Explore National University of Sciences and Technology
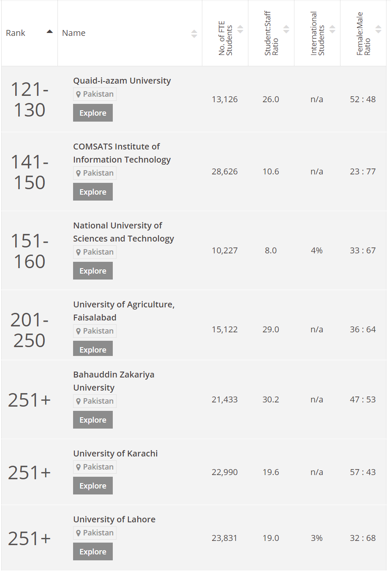Image resolution: width=392 pixels, height=573 pixels. pos(93,271)
